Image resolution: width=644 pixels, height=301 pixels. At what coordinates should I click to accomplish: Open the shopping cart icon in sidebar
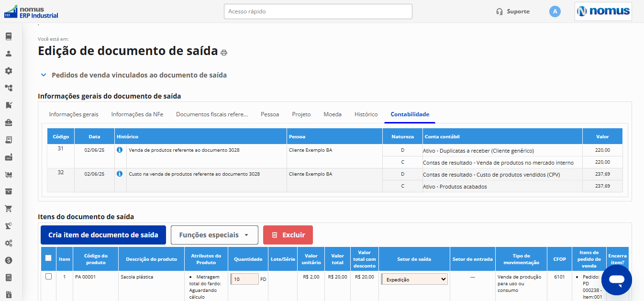coord(9,209)
